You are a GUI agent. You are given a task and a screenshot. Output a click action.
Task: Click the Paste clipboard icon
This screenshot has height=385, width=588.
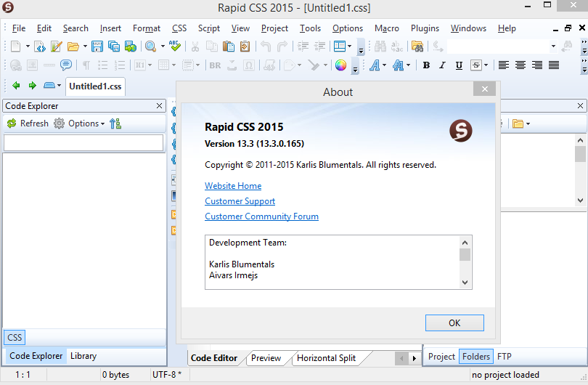229,46
